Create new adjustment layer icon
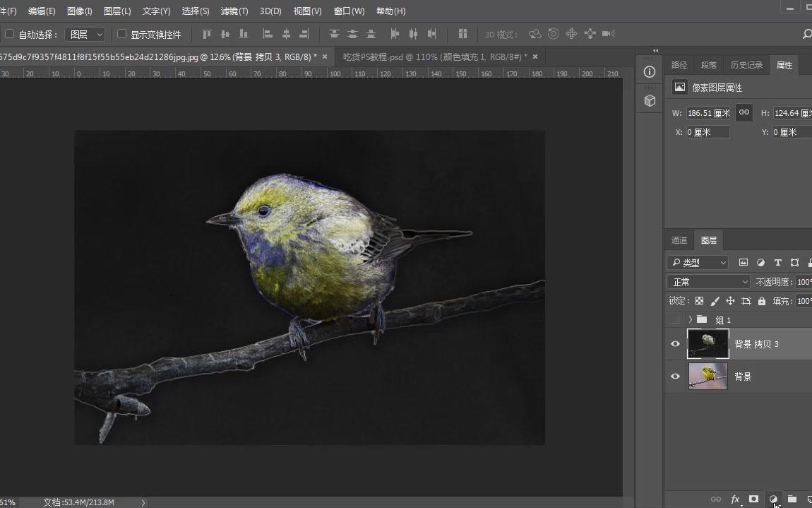The height and width of the screenshot is (508, 812). (773, 499)
